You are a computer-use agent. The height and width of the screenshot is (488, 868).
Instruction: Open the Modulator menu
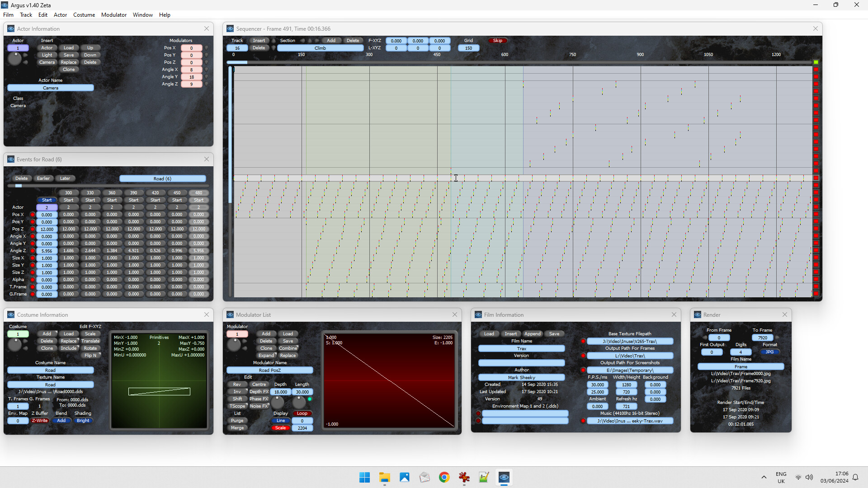click(x=113, y=14)
